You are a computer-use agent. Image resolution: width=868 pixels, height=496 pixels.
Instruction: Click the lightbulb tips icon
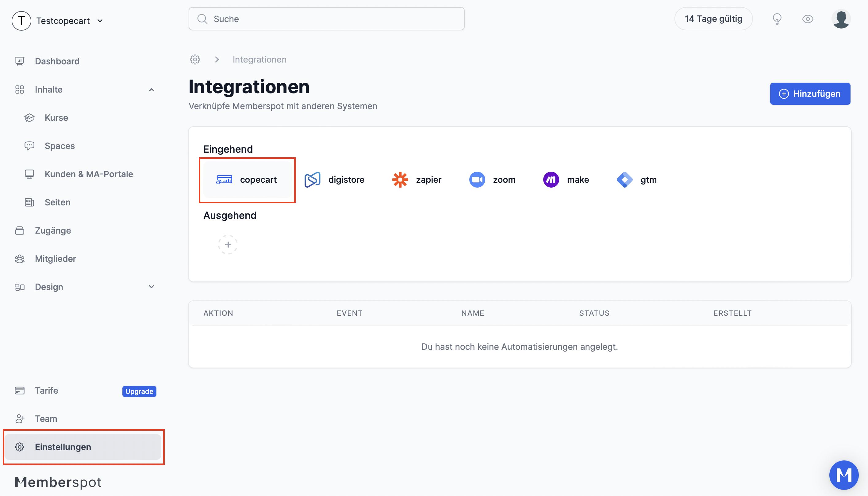click(x=777, y=19)
